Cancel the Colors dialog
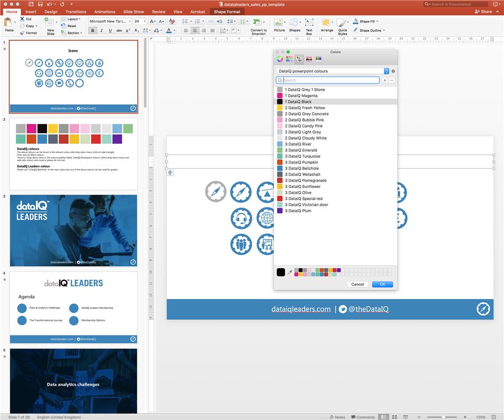The width and height of the screenshot is (504, 420). coord(357,284)
